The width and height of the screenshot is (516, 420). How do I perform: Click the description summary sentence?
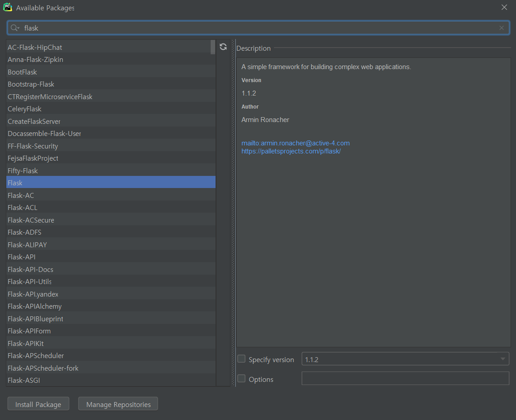pos(326,67)
